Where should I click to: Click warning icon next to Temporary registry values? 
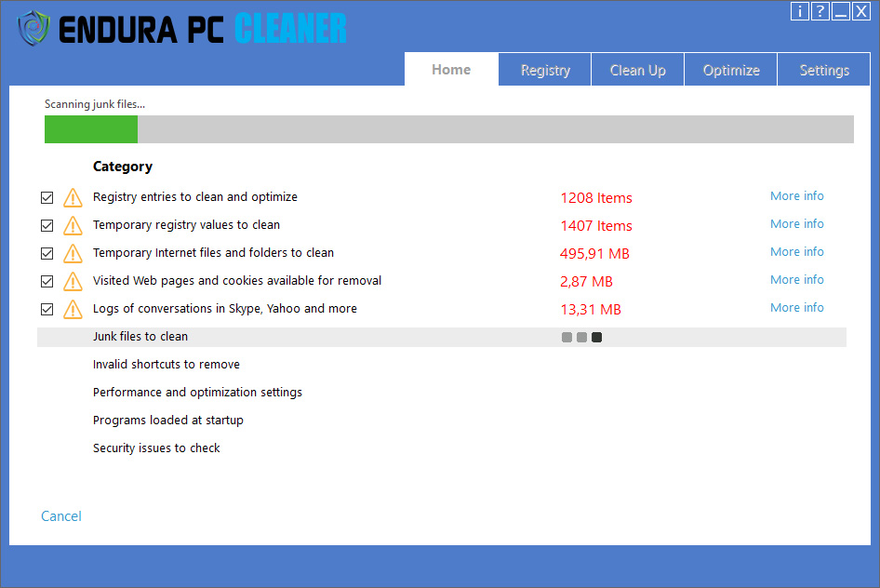pos(73,226)
